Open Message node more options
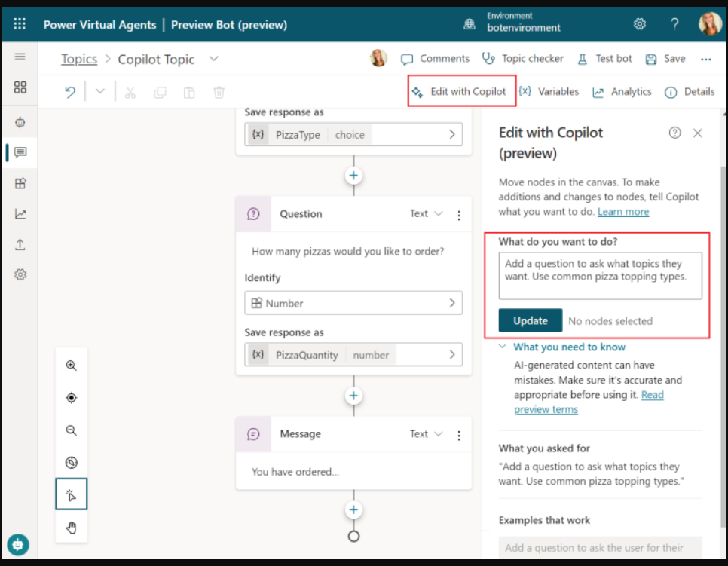This screenshot has width=728, height=566. click(459, 436)
